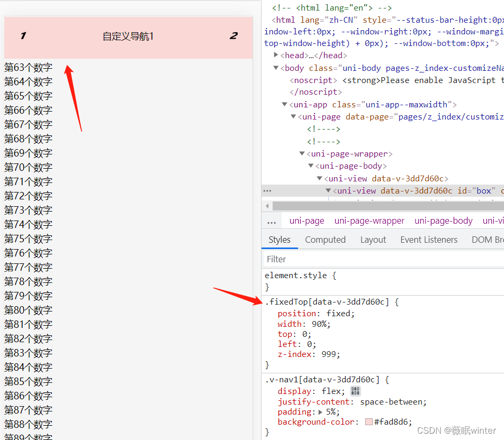The image size is (504, 440).
Task: Click the horizontal scrollbar left arrow
Action: pos(267,206)
